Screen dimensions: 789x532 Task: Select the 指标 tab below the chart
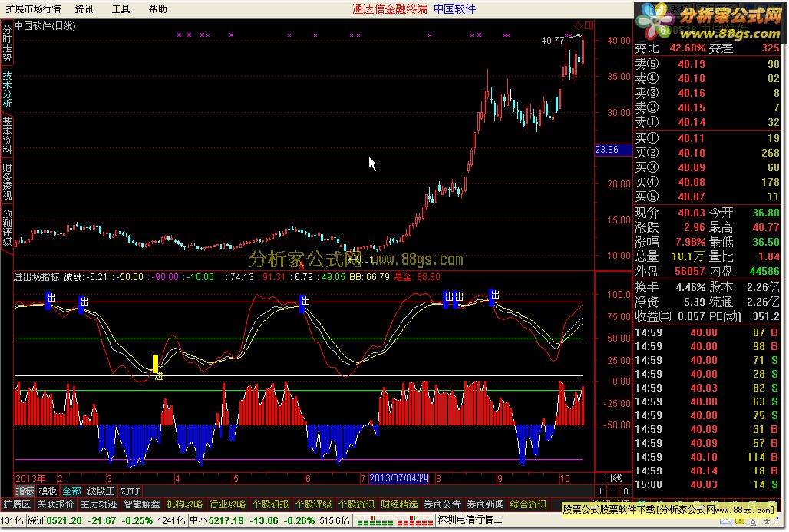click(x=25, y=491)
